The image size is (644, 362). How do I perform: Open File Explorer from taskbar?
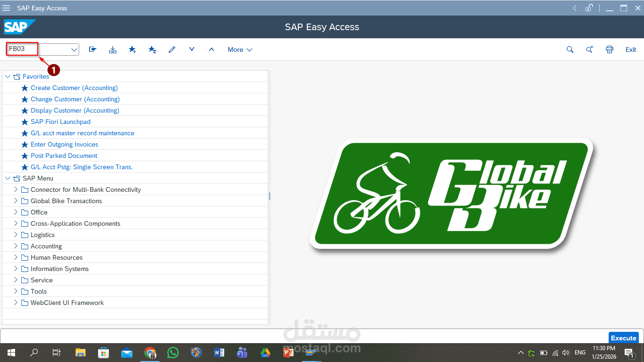tap(81, 353)
